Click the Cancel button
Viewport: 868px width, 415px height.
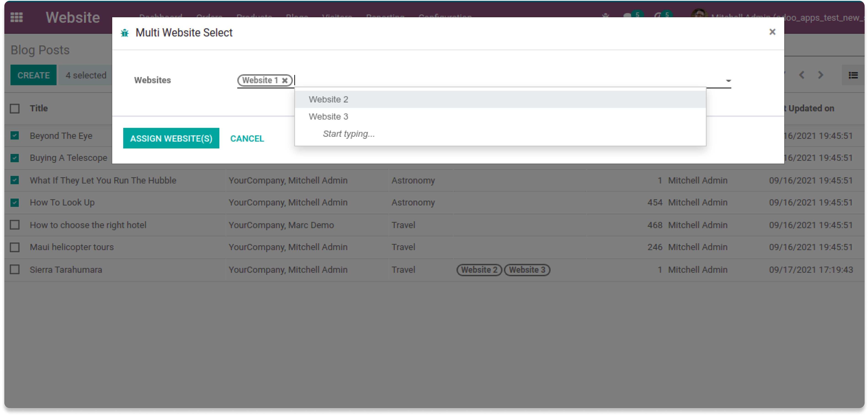pos(247,138)
